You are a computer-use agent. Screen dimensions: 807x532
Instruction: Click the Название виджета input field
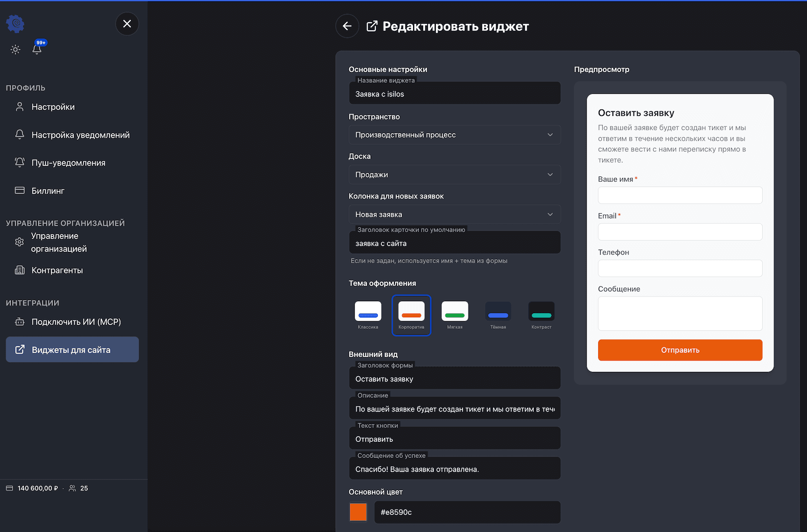[x=454, y=94]
